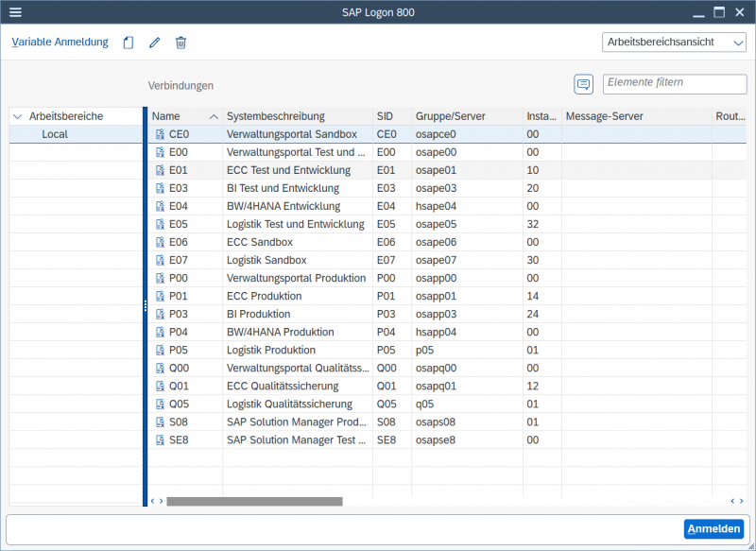
Task: Click the right scroll arrow at table's right edge
Action: pos(742,501)
